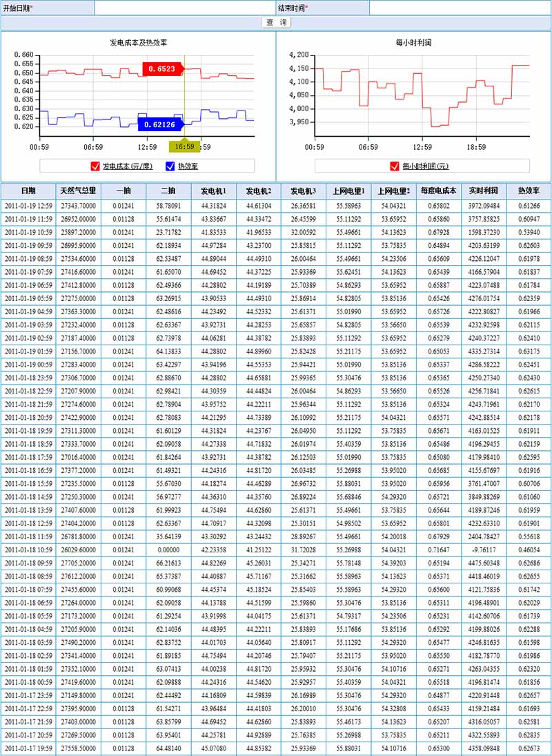Screen dimensions: 552x756
Task: Click the 发电机1 column header
Action: click(x=214, y=191)
